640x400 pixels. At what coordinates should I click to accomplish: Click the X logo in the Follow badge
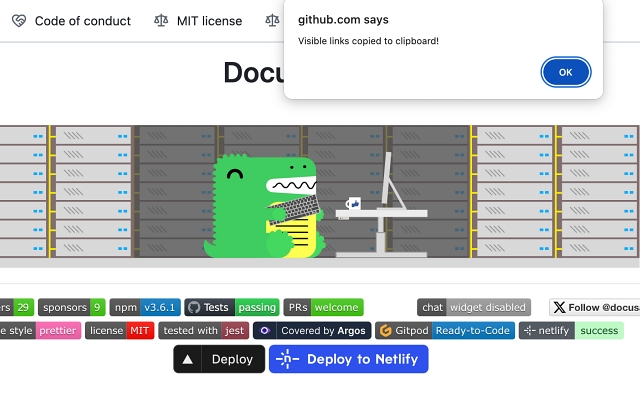pos(560,307)
